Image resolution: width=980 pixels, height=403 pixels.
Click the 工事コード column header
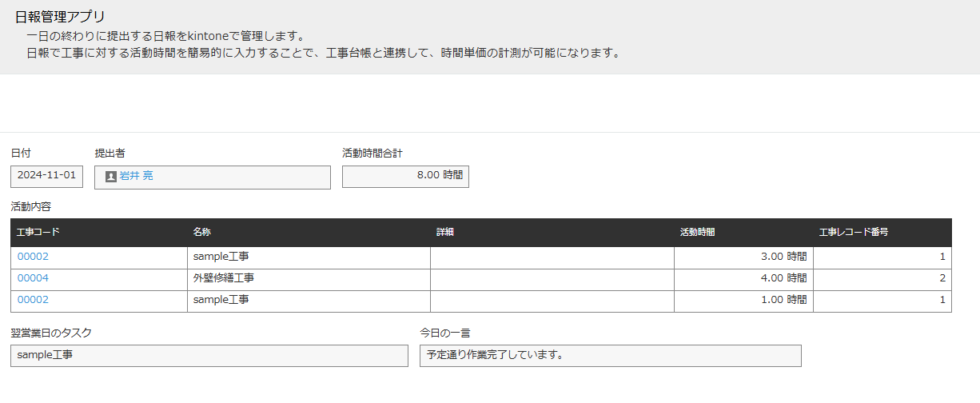coord(38,233)
